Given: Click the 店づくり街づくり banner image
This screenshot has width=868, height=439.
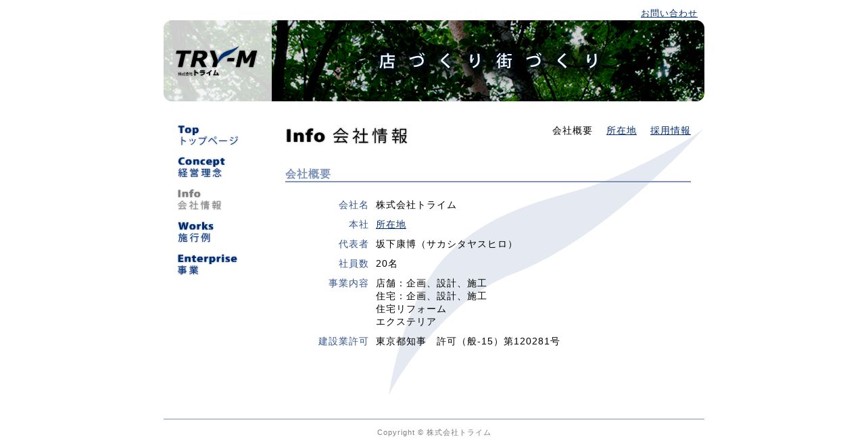Looking at the screenshot, I should coord(488,61).
